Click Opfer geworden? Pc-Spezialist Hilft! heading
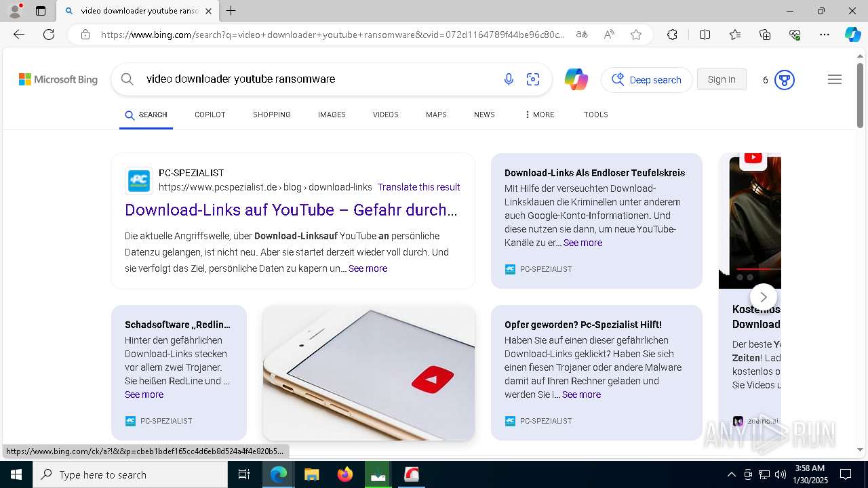Image resolution: width=868 pixels, height=488 pixels. pyautogui.click(x=583, y=325)
